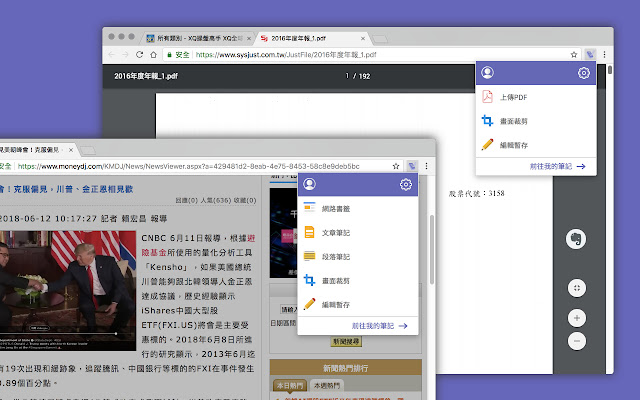Close the 2016年度年報_1.pdf tab
Image resolution: width=640 pixels, height=400 pixels.
(x=363, y=38)
